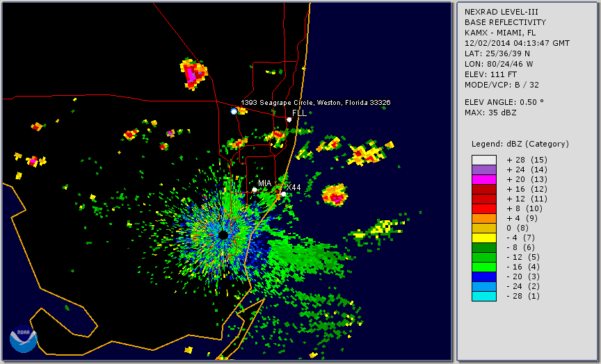The width and height of the screenshot is (601, 364).
Task: Click the -8 (6) dark green swatch
Action: [484, 247]
